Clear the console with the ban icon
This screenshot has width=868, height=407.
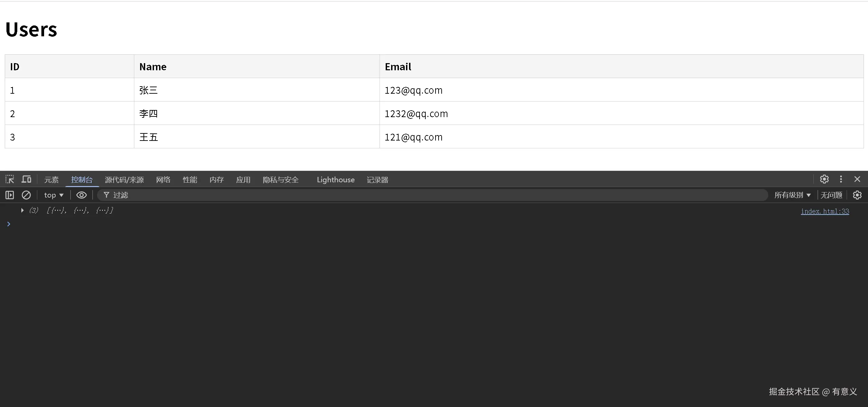pyautogui.click(x=26, y=195)
